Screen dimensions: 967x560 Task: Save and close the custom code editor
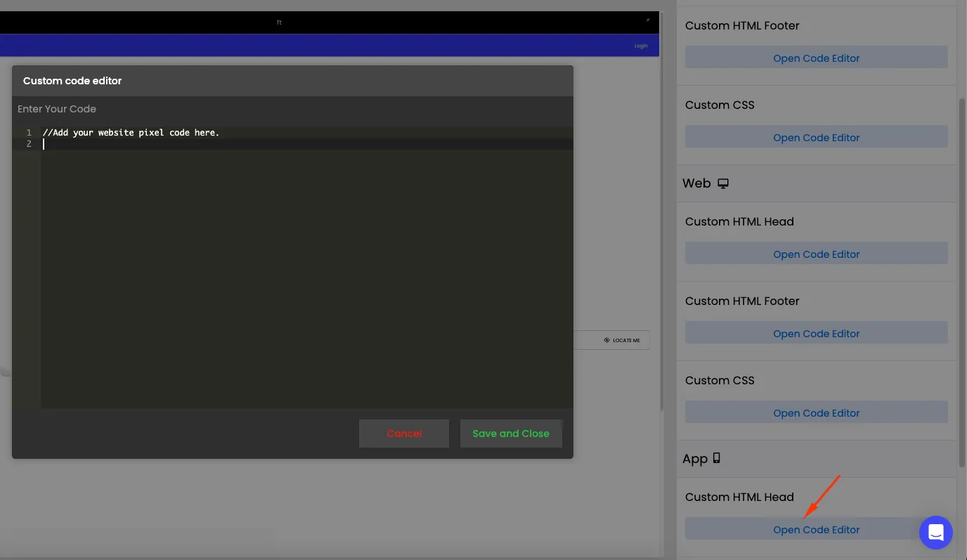tap(511, 434)
